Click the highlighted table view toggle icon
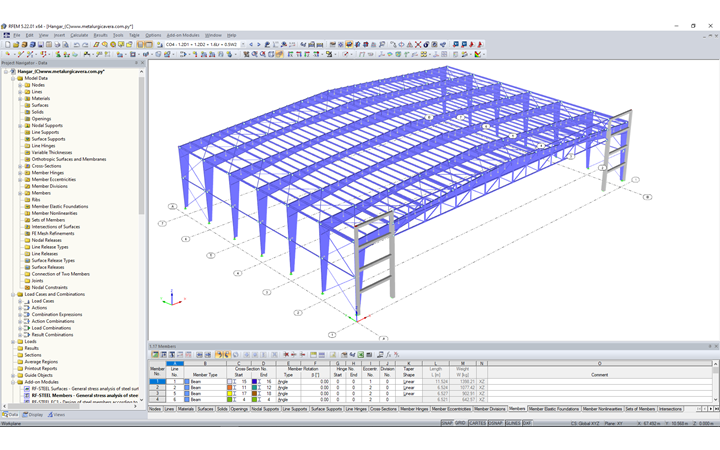Viewport: 720px width, 450px height. coord(149,45)
